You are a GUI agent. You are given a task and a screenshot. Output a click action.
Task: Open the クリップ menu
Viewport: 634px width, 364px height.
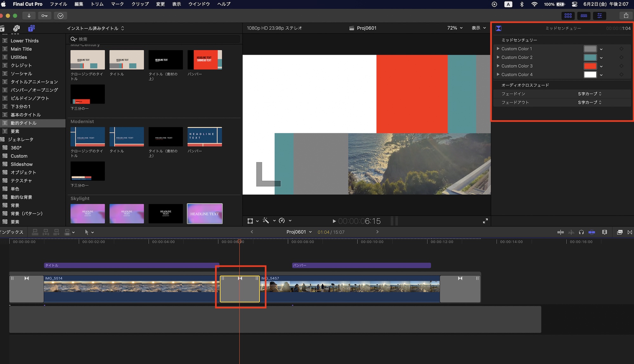tap(140, 4)
